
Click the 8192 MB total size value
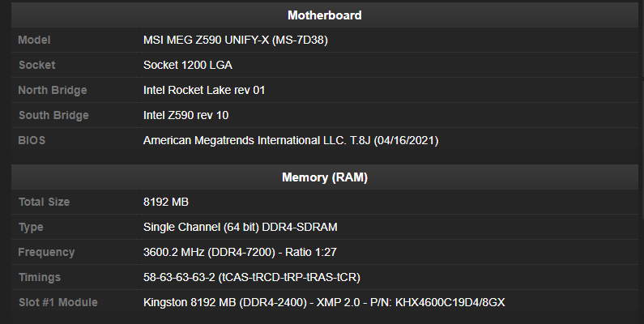(166, 202)
